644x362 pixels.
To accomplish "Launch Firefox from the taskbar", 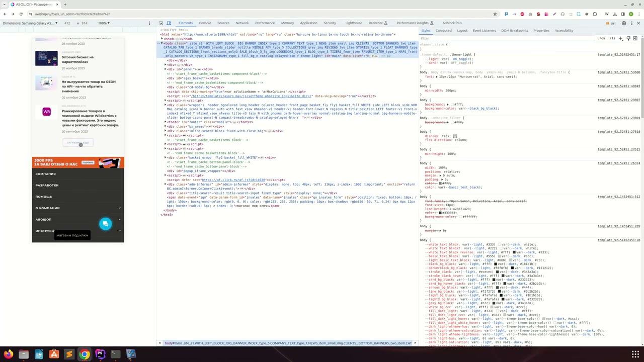I will (x=8, y=354).
